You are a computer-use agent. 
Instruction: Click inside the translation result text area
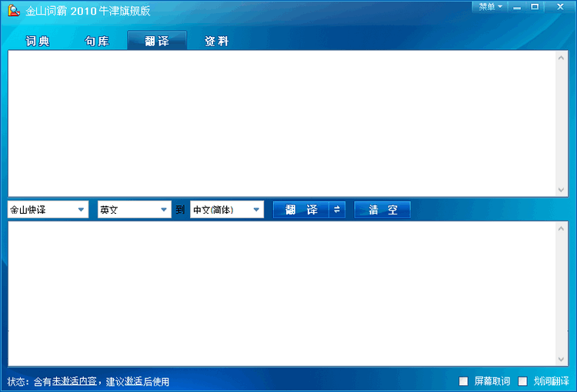point(282,294)
